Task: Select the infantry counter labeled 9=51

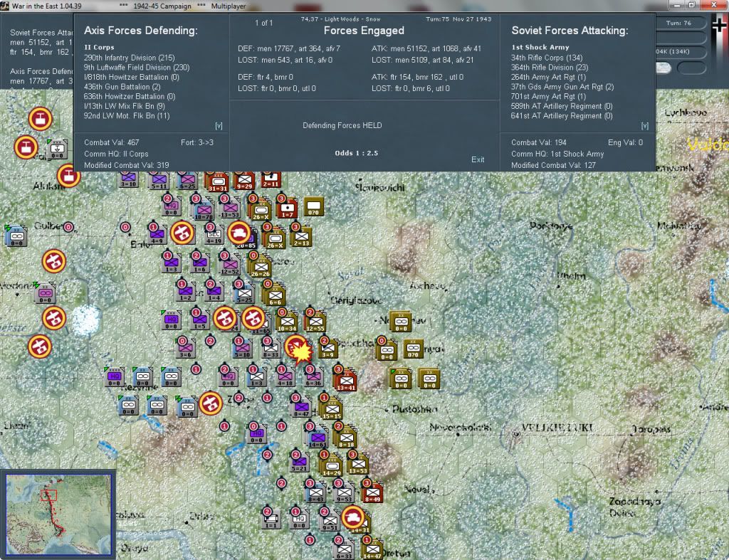Action: click(330, 521)
